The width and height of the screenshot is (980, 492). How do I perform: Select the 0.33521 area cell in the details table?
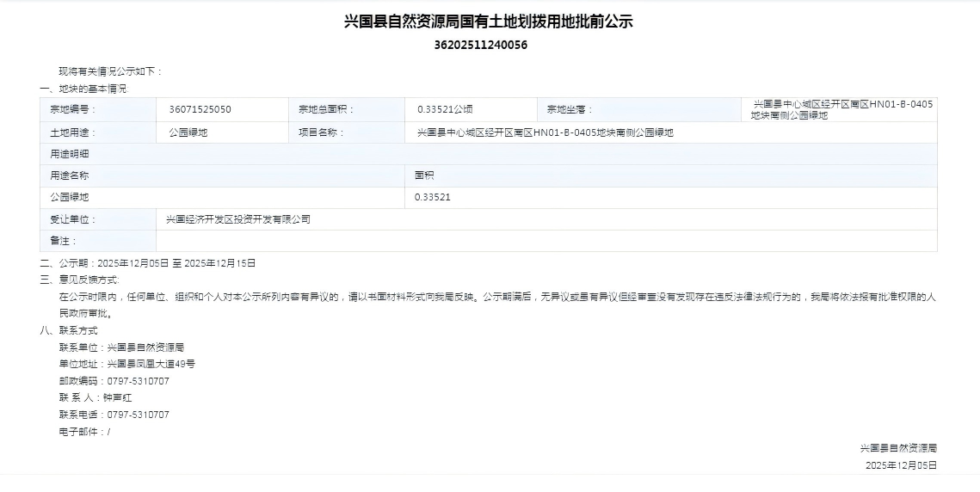[433, 197]
